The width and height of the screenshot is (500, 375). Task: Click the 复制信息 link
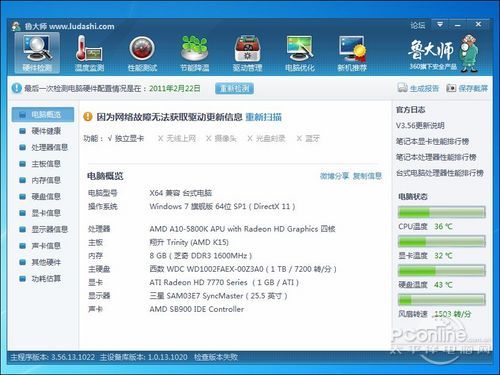[x=367, y=176]
